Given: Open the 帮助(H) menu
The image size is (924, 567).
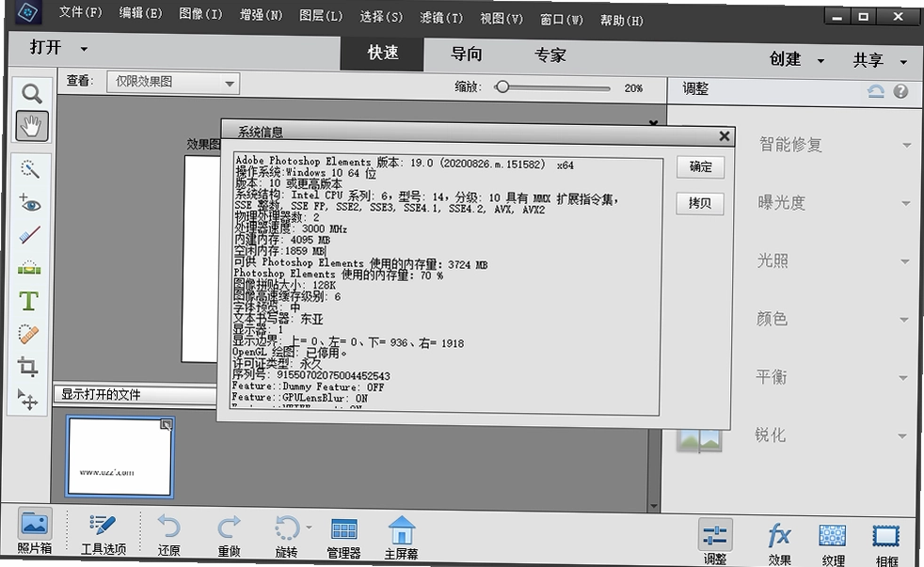Looking at the screenshot, I should pos(622,22).
